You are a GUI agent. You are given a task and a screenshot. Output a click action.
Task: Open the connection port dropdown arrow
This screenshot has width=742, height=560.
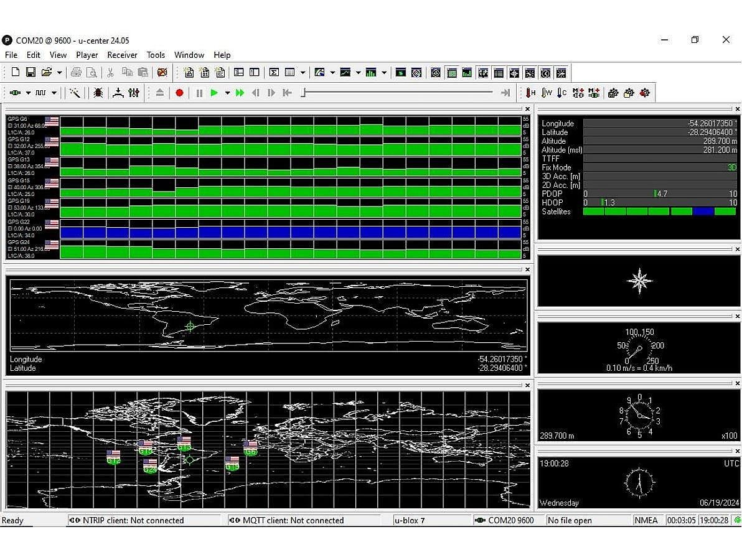pos(28,93)
